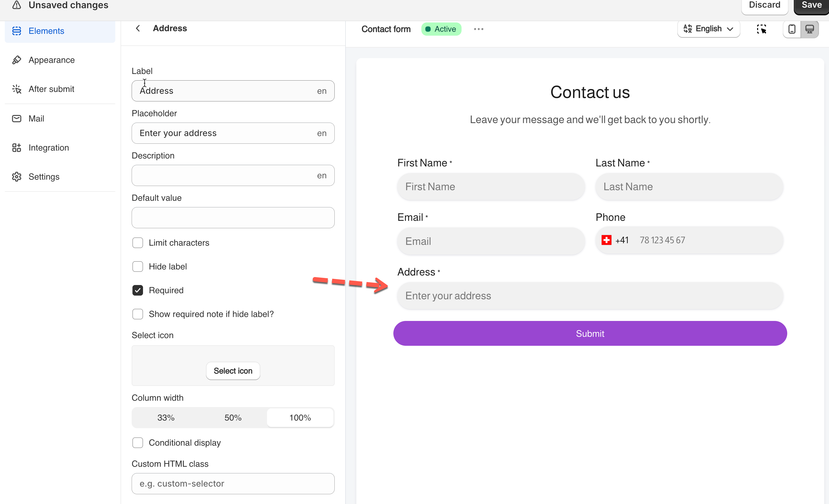Open the three-dots menu next to Active
The height and width of the screenshot is (504, 829).
(478, 29)
